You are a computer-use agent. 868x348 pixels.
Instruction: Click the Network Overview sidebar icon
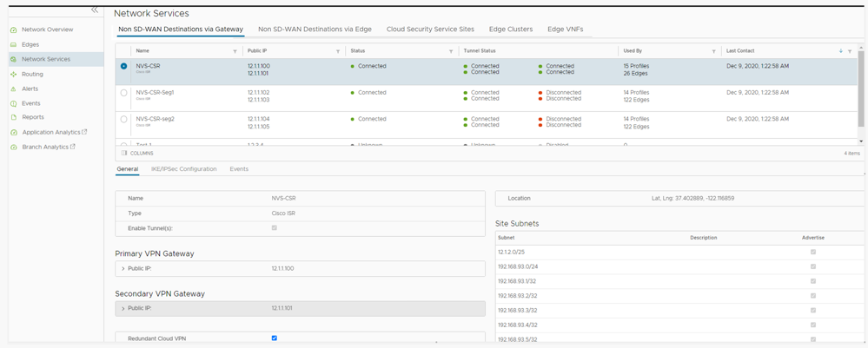[14, 30]
